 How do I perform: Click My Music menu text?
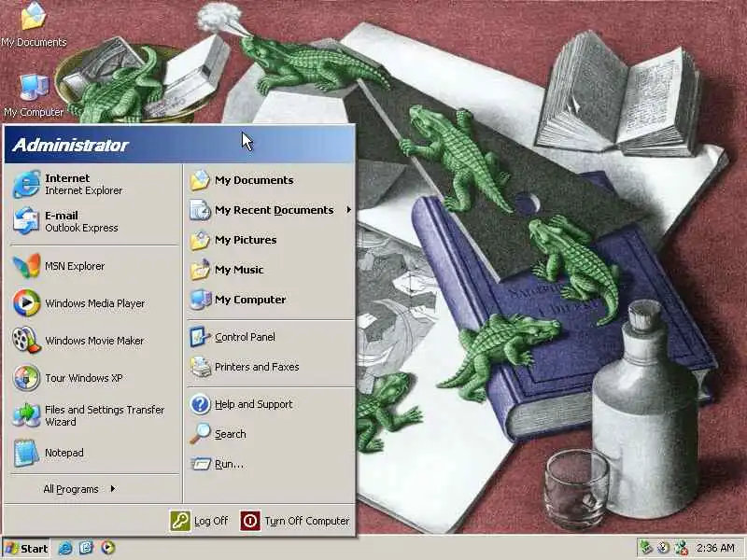click(x=239, y=270)
